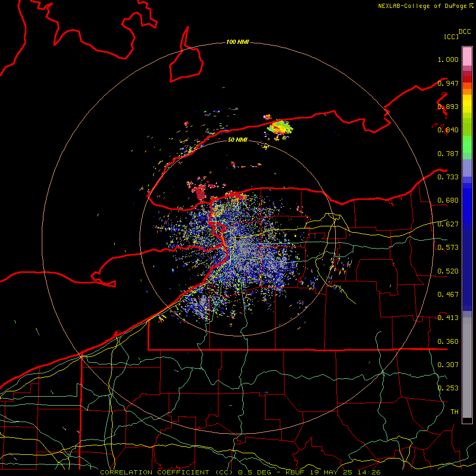Pick the gray segment of the color bar

[467, 368]
